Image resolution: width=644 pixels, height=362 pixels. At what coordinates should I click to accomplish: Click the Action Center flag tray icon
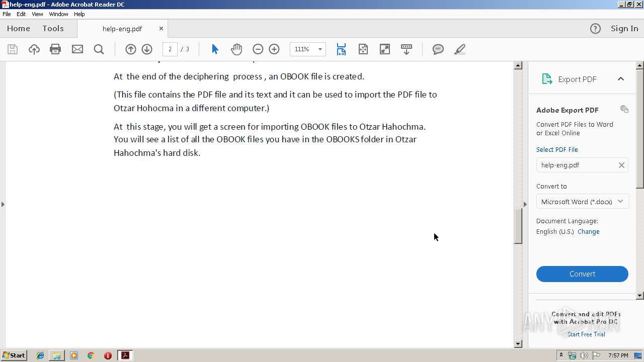coord(596,355)
